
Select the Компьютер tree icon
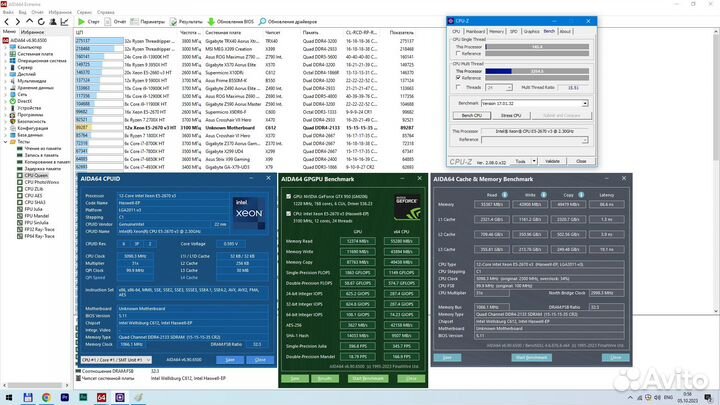point(13,47)
